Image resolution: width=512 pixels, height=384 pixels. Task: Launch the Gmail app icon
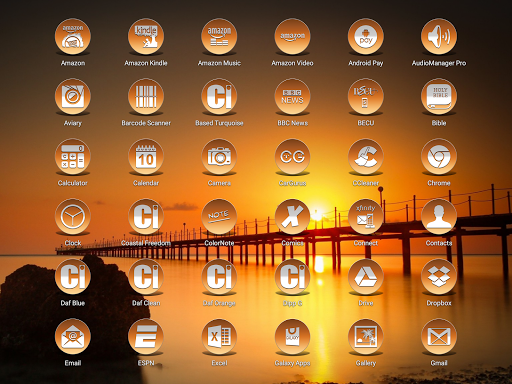click(439, 337)
